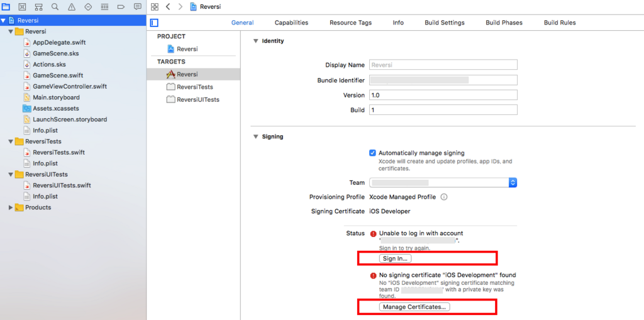The width and height of the screenshot is (644, 320).
Task: Open the Team dropdown
Action: [443, 183]
